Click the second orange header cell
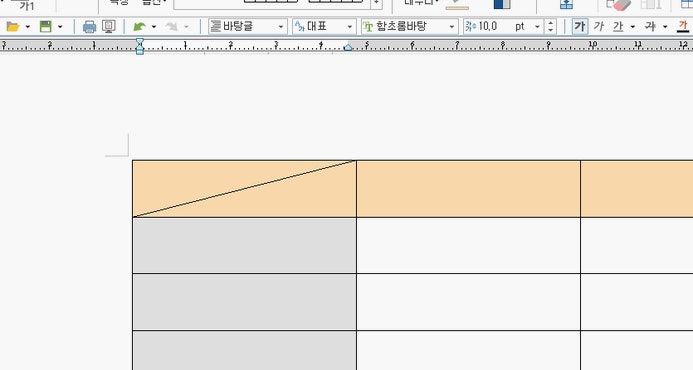Image resolution: width=693 pixels, height=370 pixels. click(x=468, y=189)
